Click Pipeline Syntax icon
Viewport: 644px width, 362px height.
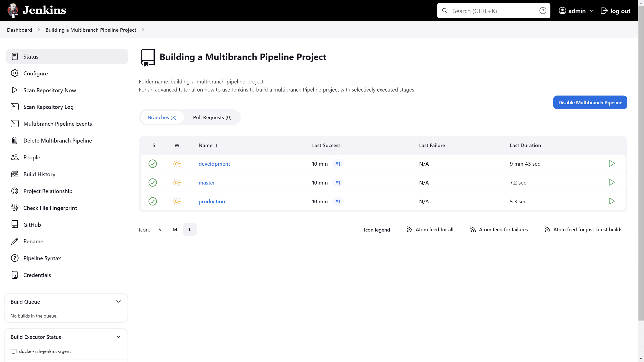pos(15,258)
